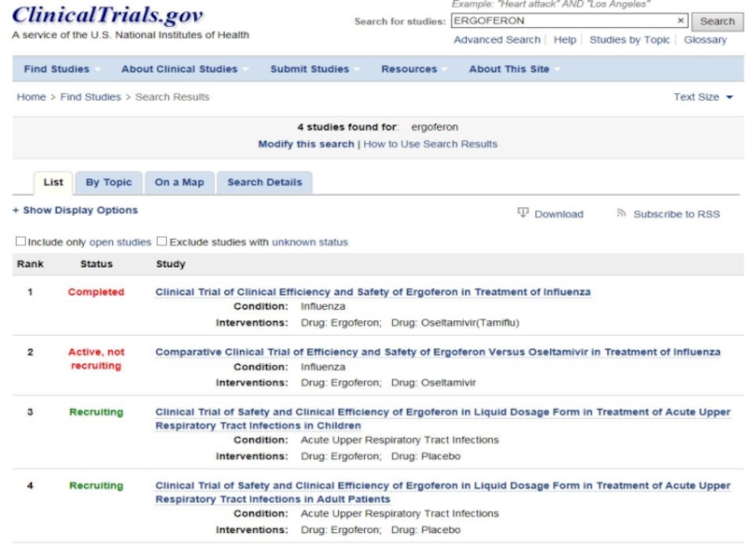
Task: Open Ergoferon liquid dosage trial in Children
Action: point(443,418)
